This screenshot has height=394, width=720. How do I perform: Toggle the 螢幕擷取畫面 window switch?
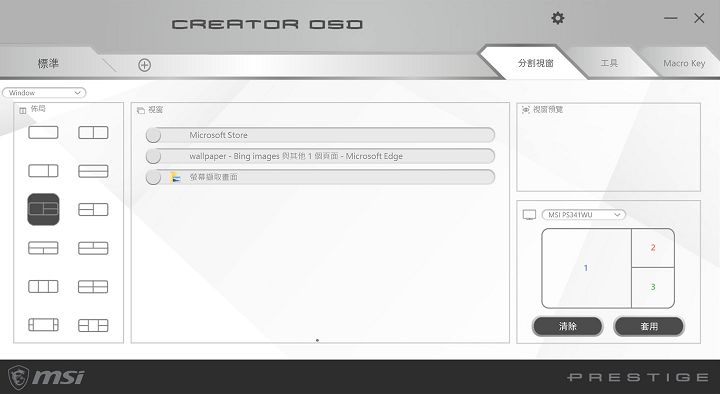point(153,177)
